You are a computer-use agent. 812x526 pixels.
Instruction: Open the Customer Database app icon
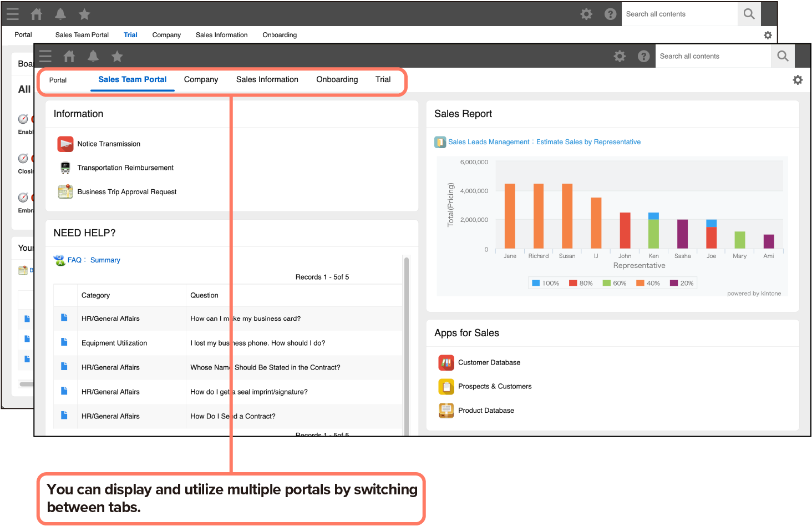446,362
